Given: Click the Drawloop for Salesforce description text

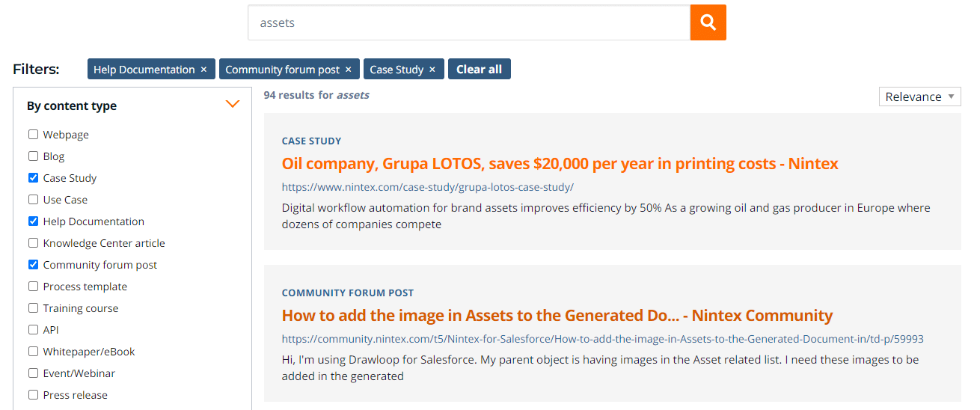Looking at the screenshot, I should (600, 367).
